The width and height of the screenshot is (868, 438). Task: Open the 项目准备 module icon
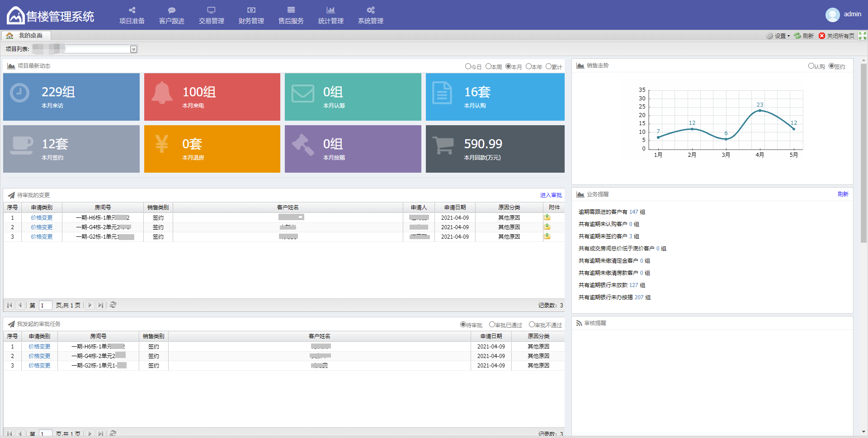click(132, 10)
